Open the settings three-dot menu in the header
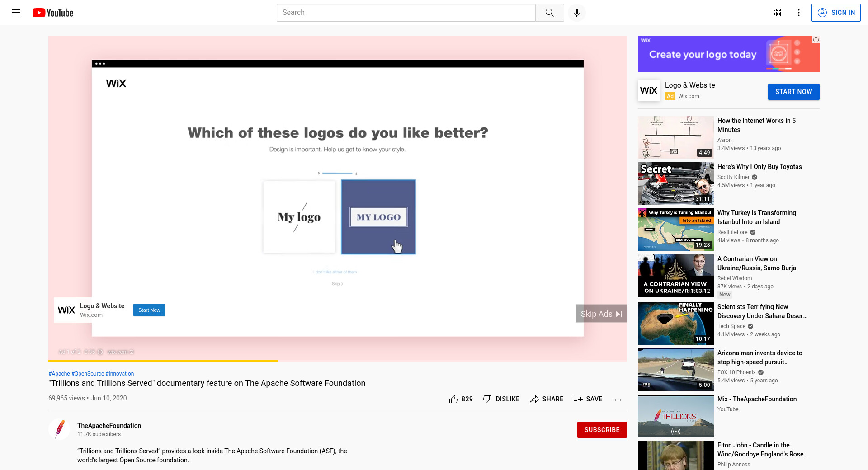Image resolution: width=868 pixels, height=470 pixels. point(799,13)
